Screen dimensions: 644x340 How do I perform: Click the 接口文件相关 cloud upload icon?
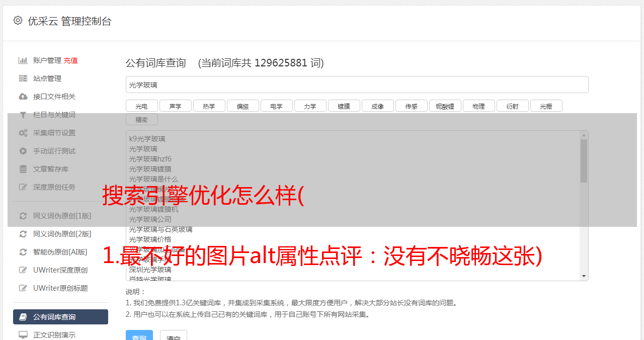click(23, 97)
